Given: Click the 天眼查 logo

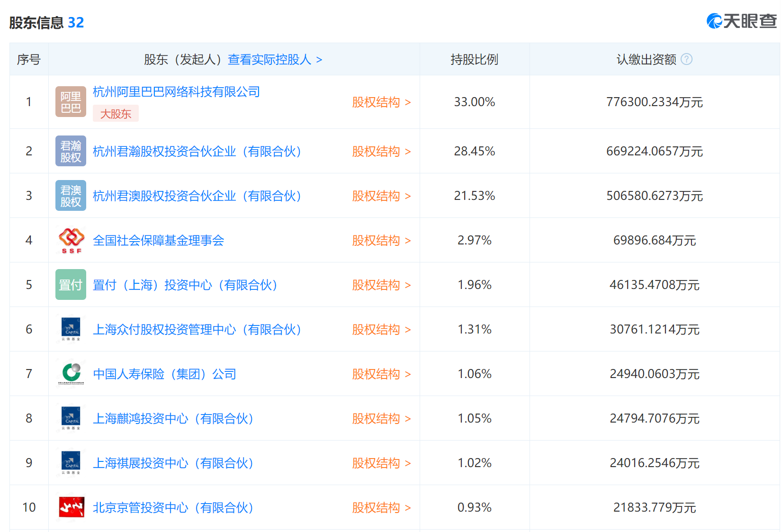Looking at the screenshot, I should (x=742, y=21).
